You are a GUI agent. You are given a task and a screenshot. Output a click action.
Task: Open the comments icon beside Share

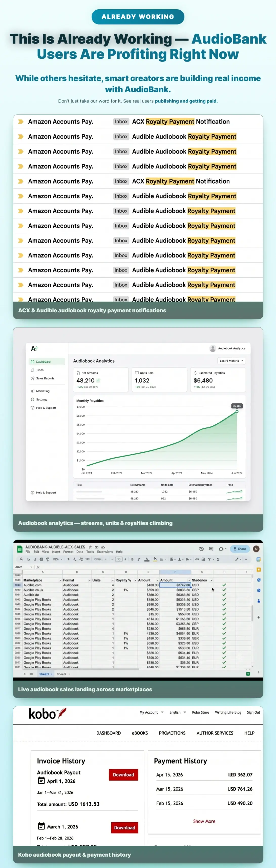coord(211,549)
